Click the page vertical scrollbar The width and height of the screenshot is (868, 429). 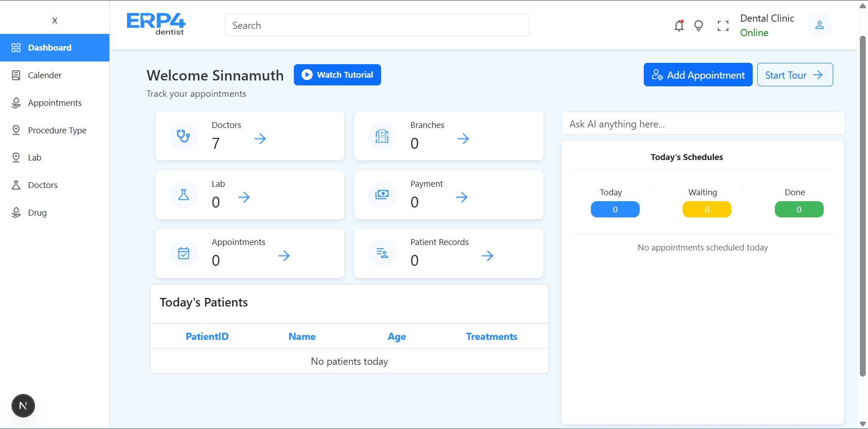(863, 206)
